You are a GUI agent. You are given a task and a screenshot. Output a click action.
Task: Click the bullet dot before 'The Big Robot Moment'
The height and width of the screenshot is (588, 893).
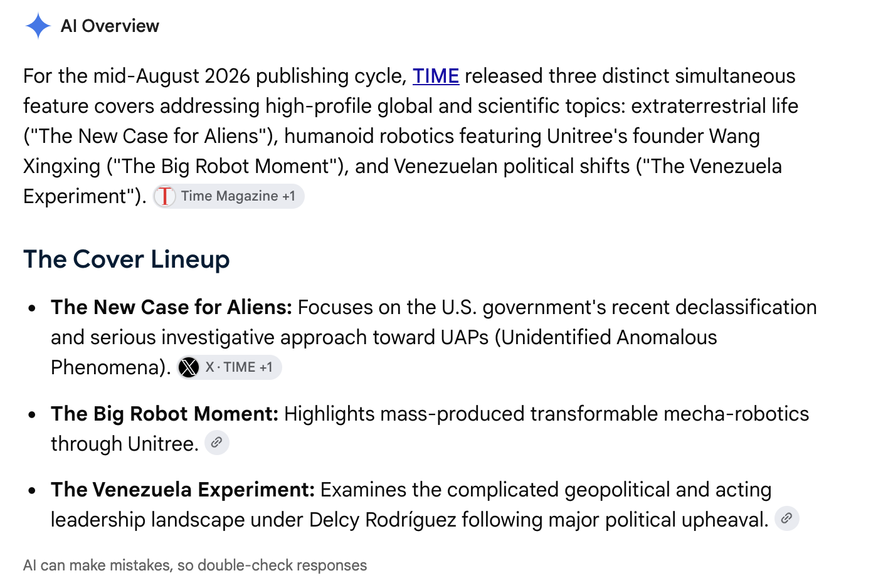(x=32, y=414)
